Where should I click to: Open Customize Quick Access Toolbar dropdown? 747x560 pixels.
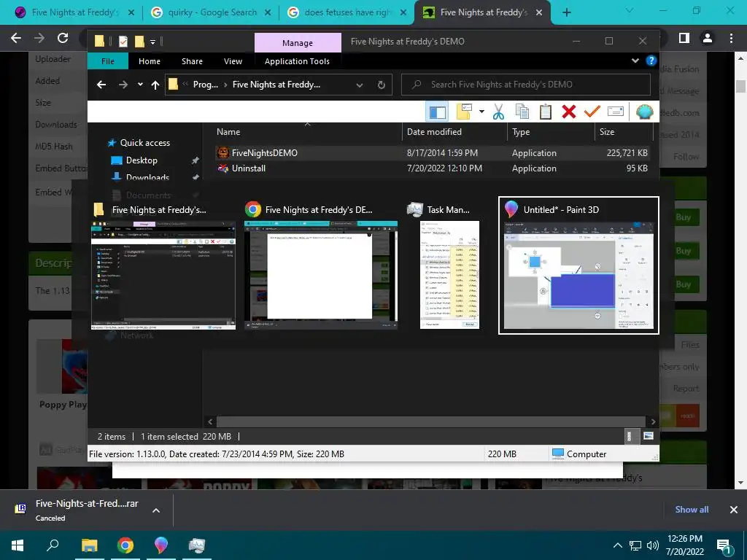[x=153, y=42]
